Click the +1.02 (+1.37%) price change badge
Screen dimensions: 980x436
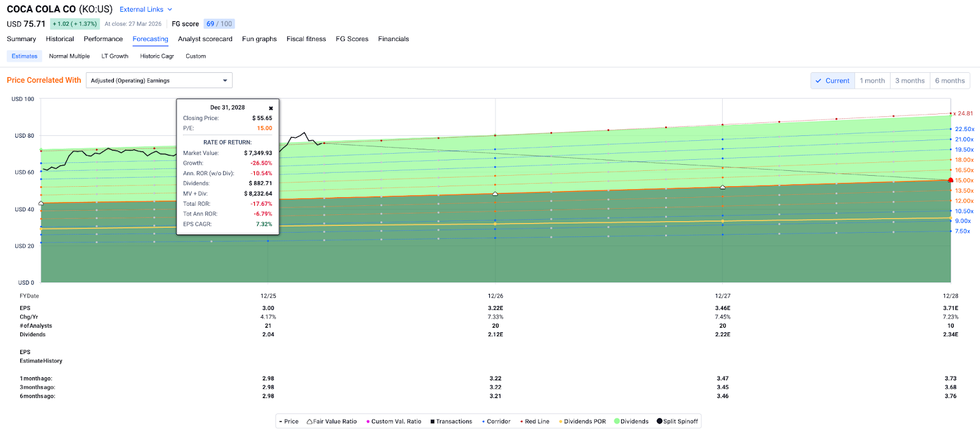pos(75,24)
